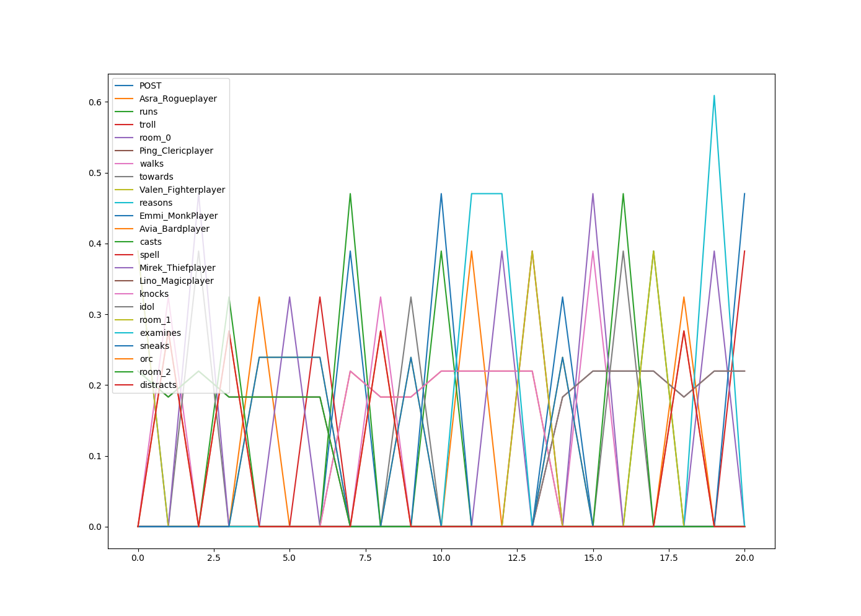Click the cyan line swatch next to examines

point(125,333)
